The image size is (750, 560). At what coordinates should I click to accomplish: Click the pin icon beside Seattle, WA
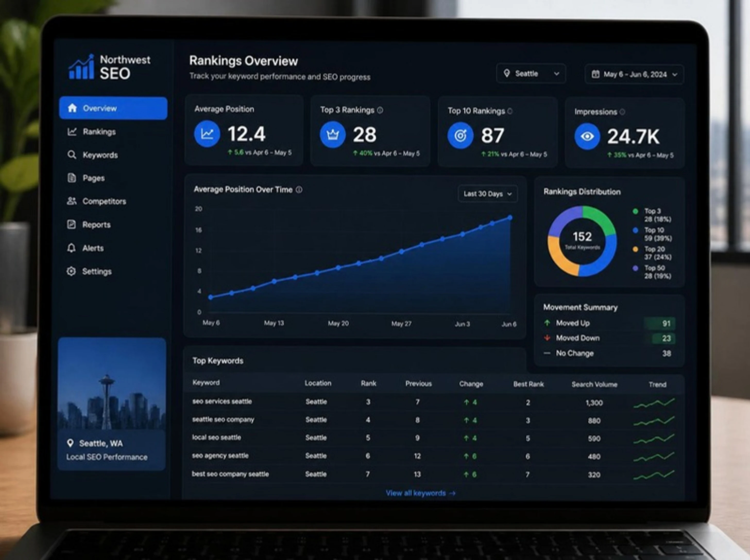[x=70, y=443]
